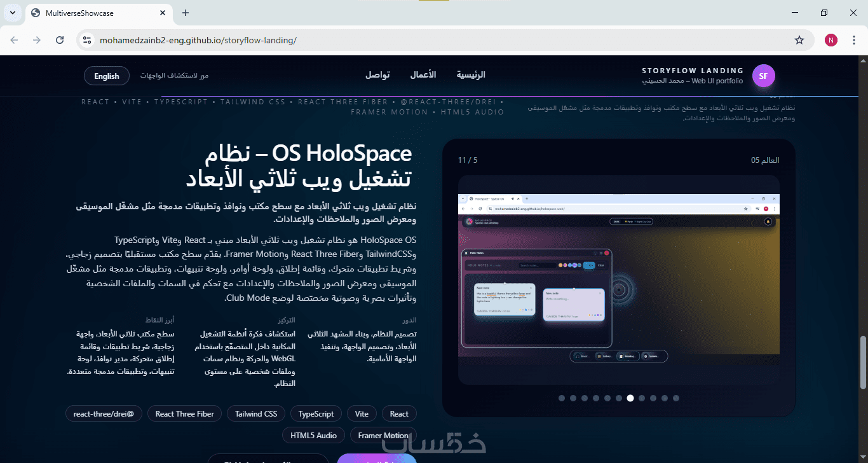Image resolution: width=868 pixels, height=463 pixels.
Task: Select the second carousel dot from the right
Action: pos(665,398)
